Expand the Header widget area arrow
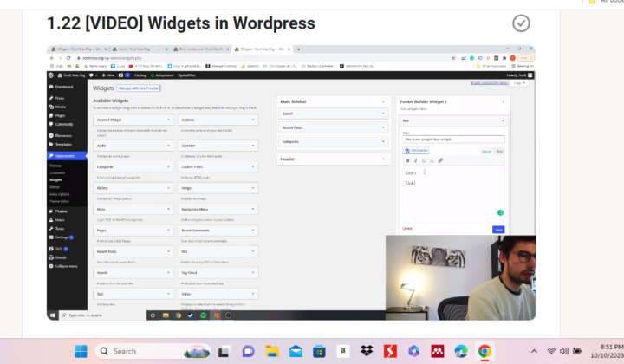Viewport: 624px width, 364px height. [x=383, y=159]
